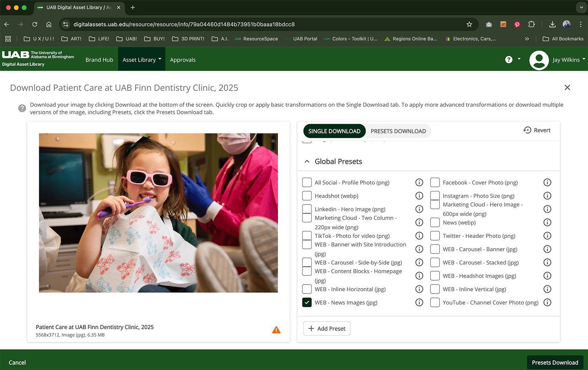This screenshot has width=588, height=370.
Task: Open info icon for Headshot (webp)
Action: [419, 196]
